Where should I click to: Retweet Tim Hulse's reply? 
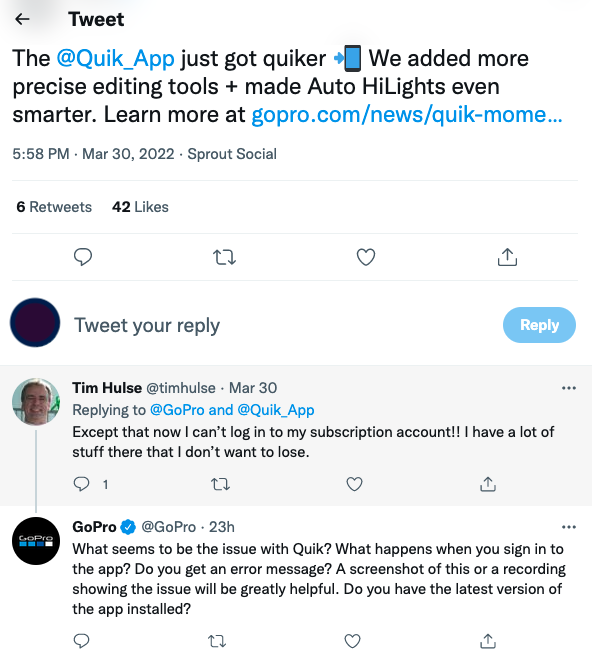click(x=220, y=484)
